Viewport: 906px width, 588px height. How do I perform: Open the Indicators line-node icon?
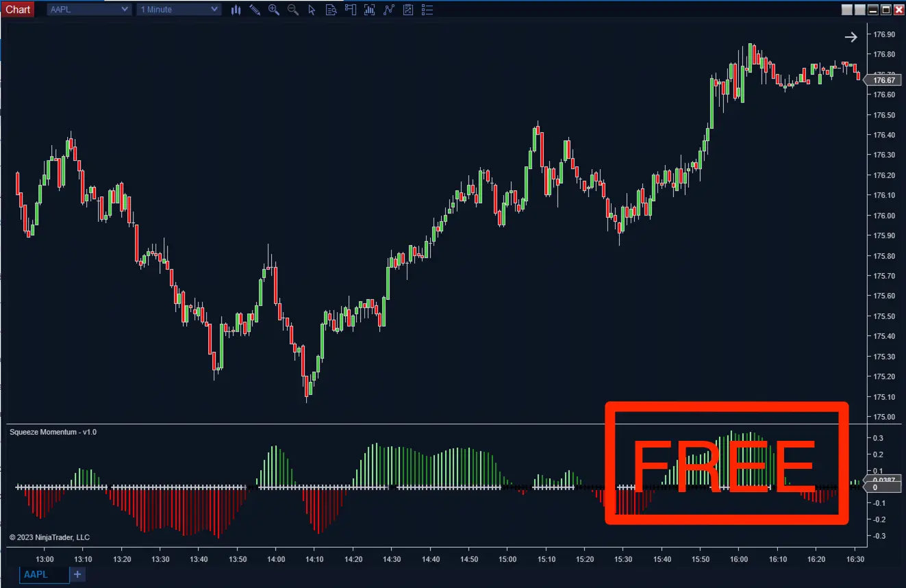[389, 10]
